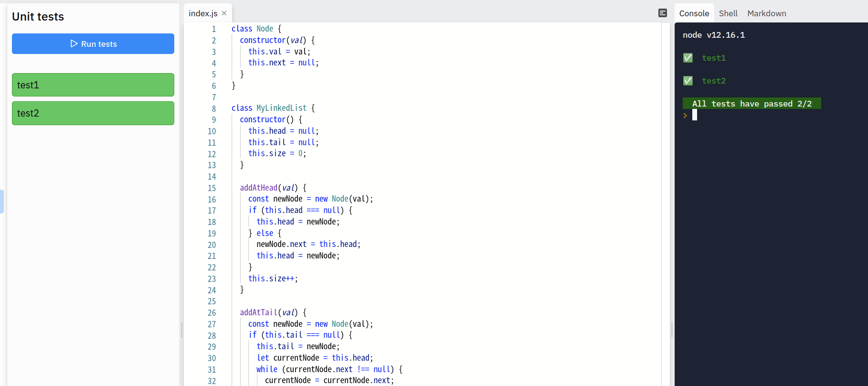
Task: Click the collapsed left sidebar handle
Action: (2, 202)
